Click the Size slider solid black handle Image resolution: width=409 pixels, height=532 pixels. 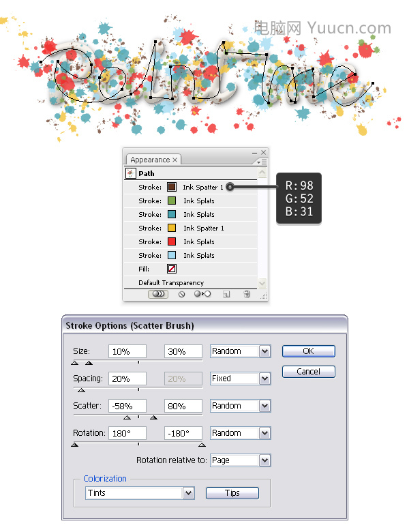pos(89,363)
